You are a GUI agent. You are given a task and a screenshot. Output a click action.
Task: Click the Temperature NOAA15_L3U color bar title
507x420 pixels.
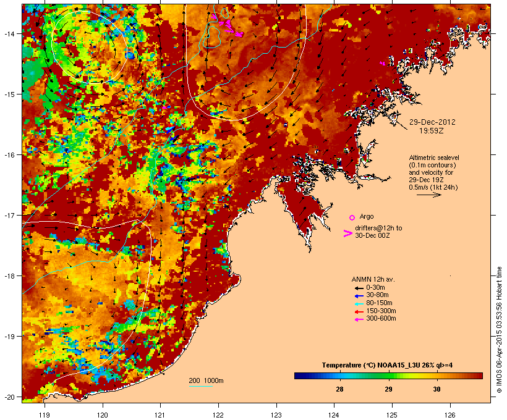click(x=387, y=366)
